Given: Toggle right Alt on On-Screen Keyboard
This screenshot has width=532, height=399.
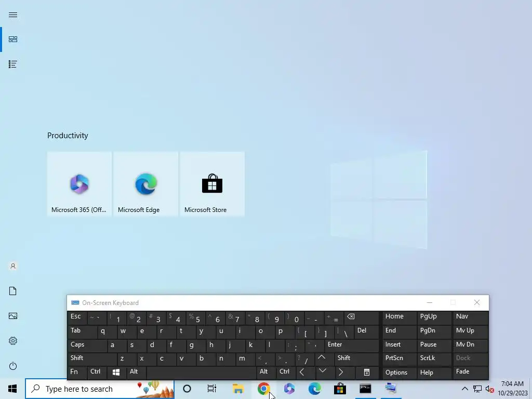Looking at the screenshot, I should pos(267,373).
